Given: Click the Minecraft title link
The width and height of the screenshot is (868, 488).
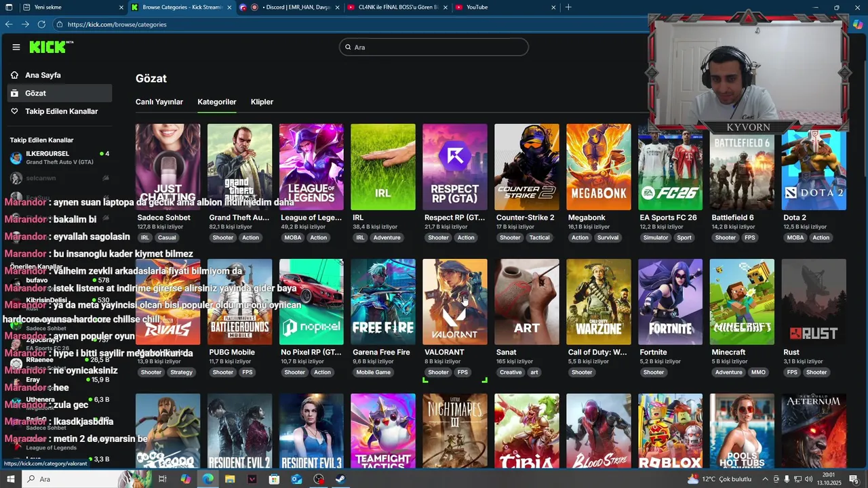Looking at the screenshot, I should (x=730, y=352).
